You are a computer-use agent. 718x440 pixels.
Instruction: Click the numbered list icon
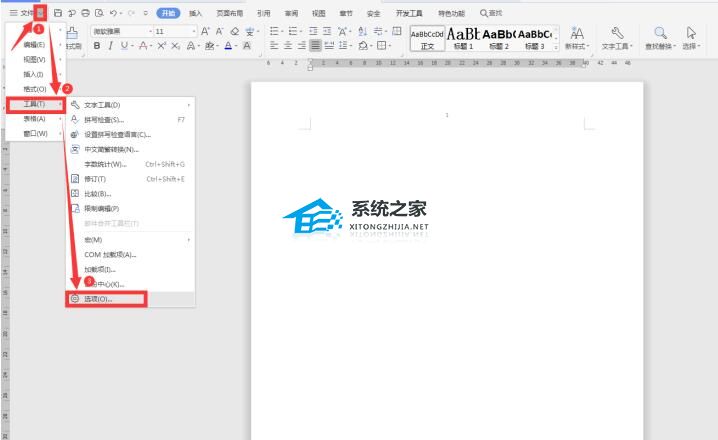point(292,31)
